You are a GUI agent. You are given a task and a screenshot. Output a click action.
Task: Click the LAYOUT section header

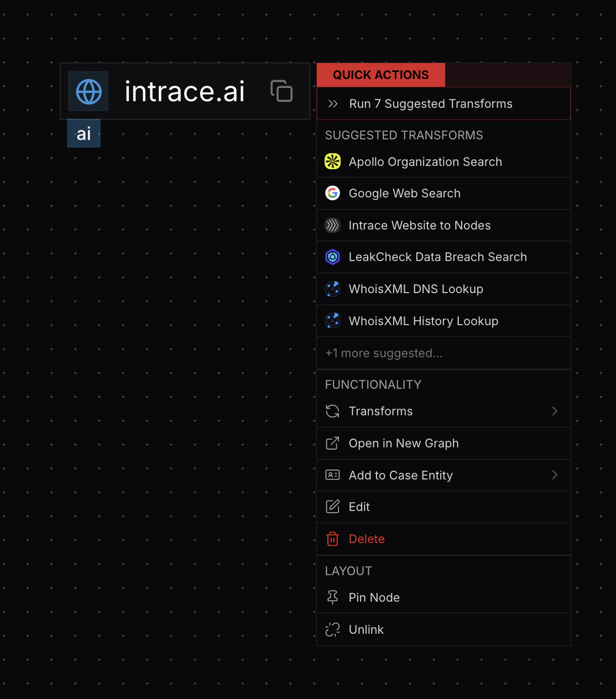[x=348, y=571]
